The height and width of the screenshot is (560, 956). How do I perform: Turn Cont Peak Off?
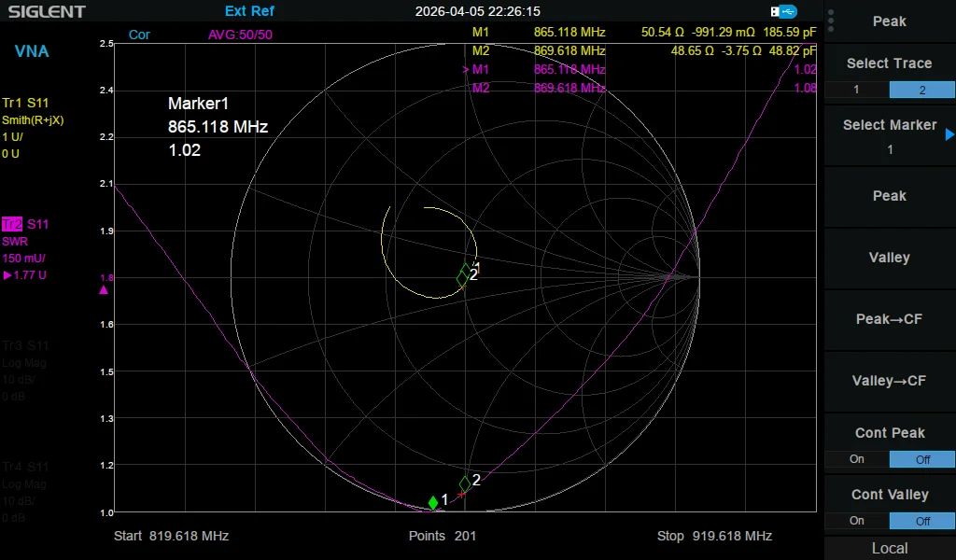coord(921,459)
